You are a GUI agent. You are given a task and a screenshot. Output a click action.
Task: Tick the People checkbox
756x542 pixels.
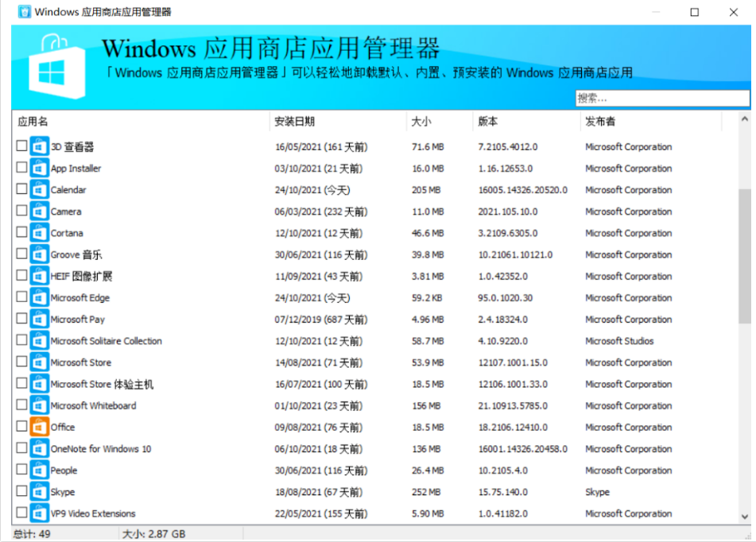[x=21, y=469]
